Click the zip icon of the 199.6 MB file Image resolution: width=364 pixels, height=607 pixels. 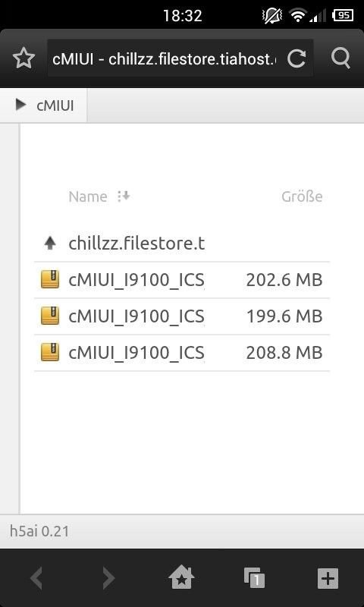[50, 316]
